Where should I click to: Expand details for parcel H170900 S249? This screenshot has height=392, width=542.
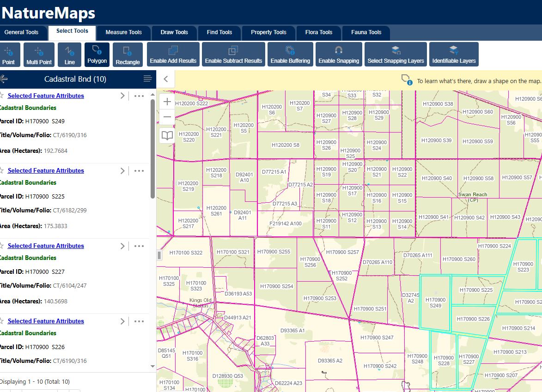[x=122, y=96]
